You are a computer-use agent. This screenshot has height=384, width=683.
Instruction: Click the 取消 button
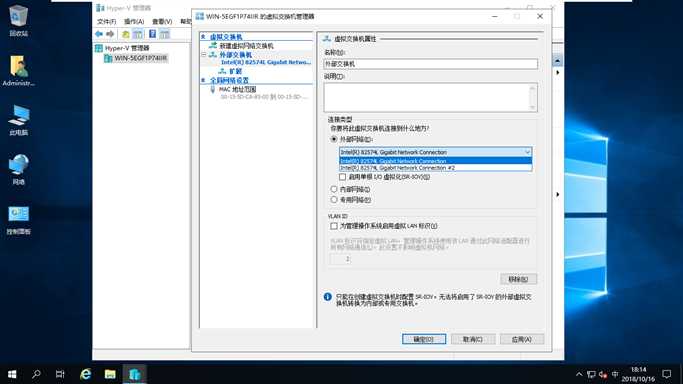(473, 339)
